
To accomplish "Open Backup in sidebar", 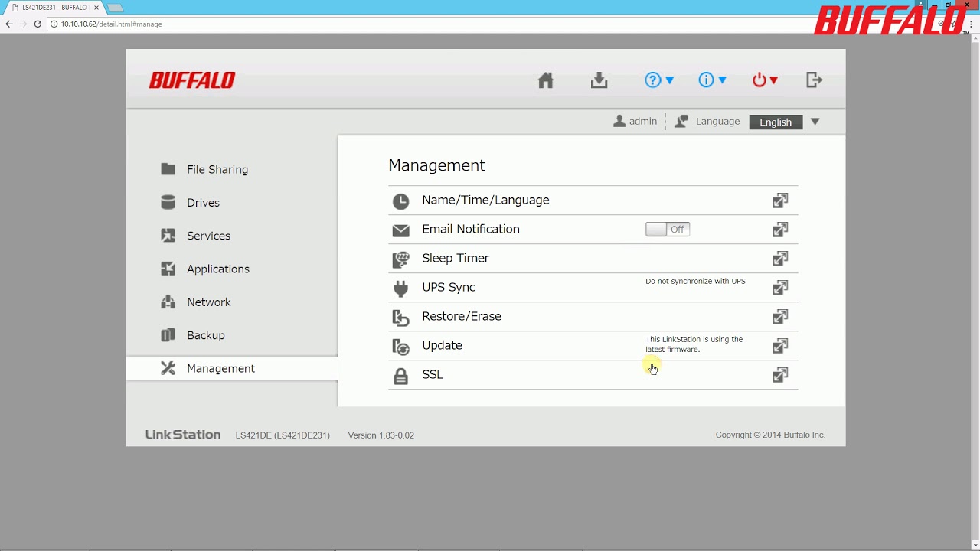I will [x=232, y=335].
